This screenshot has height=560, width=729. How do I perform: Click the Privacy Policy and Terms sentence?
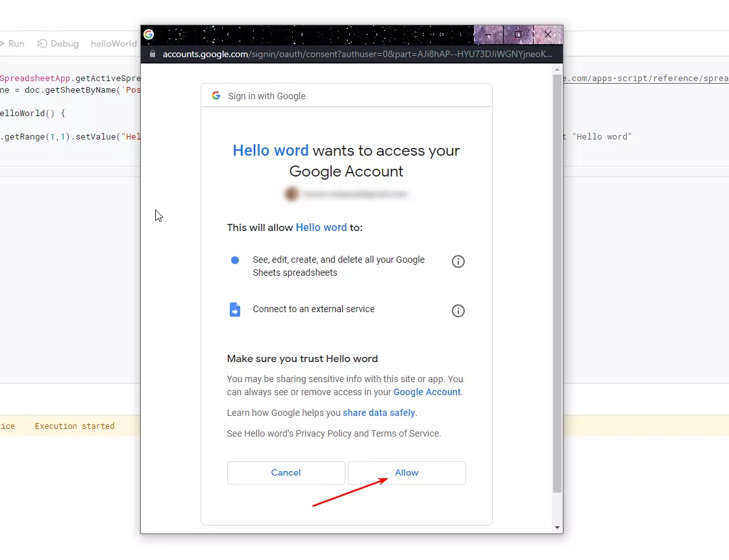pyautogui.click(x=334, y=433)
